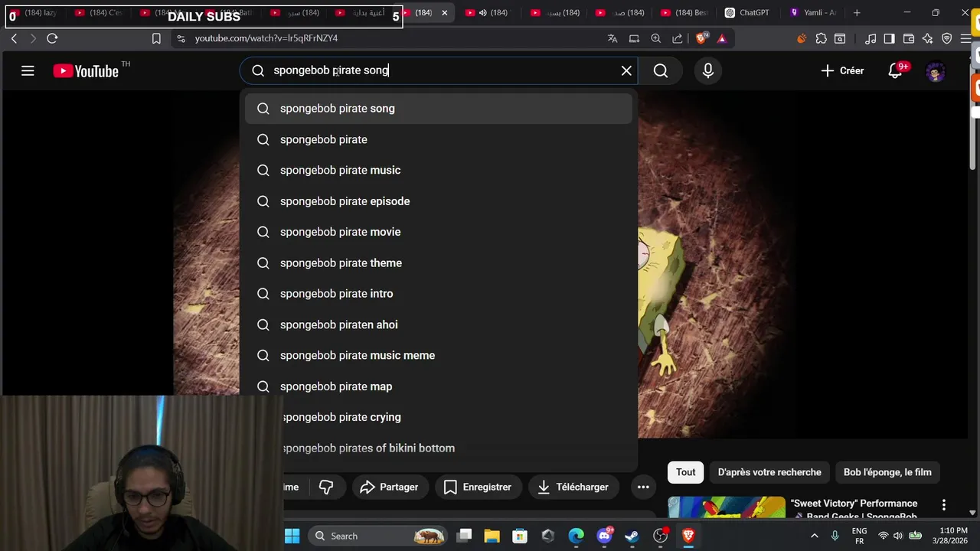Viewport: 980px width, 551px height.
Task: Choose suggestion "spongebob pirate movie"
Action: click(x=439, y=232)
